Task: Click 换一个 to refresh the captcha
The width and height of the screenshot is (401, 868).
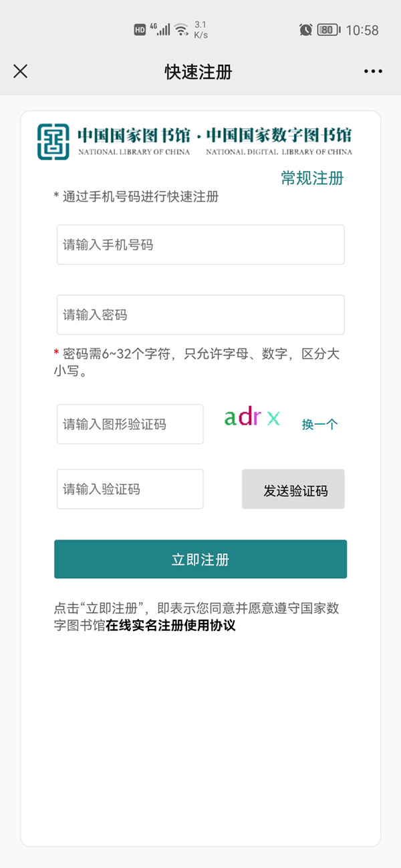Action: [319, 423]
